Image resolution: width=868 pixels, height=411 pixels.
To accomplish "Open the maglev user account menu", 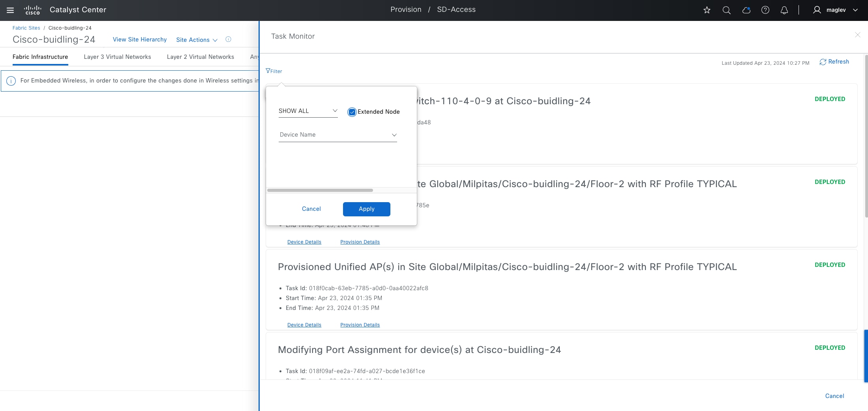I will pyautogui.click(x=835, y=10).
